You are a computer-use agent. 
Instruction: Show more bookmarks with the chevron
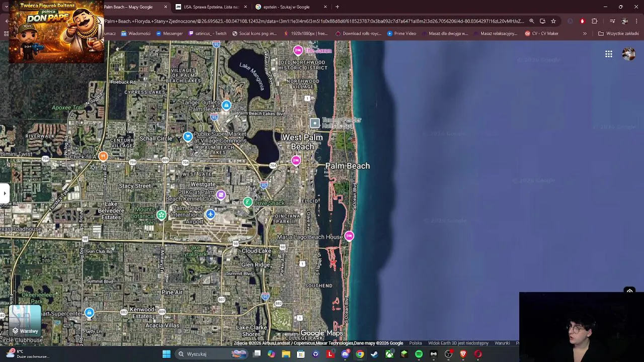[585, 34]
